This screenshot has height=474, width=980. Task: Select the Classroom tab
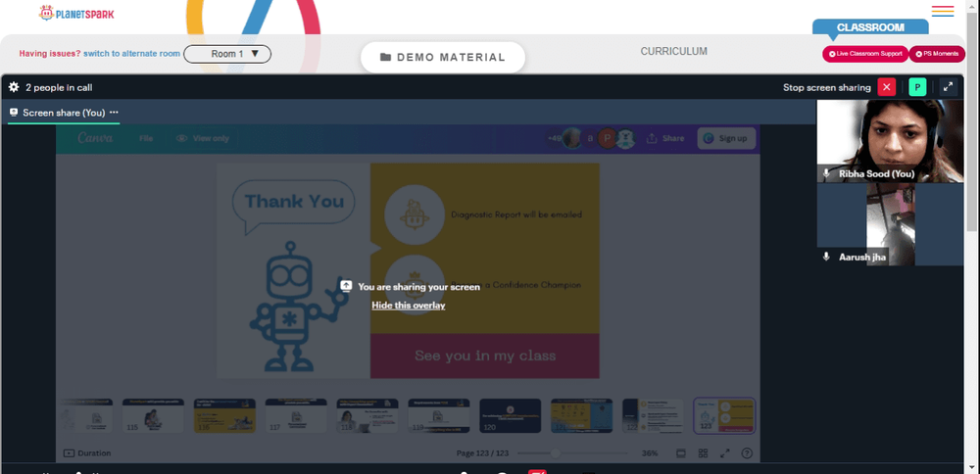[870, 27]
